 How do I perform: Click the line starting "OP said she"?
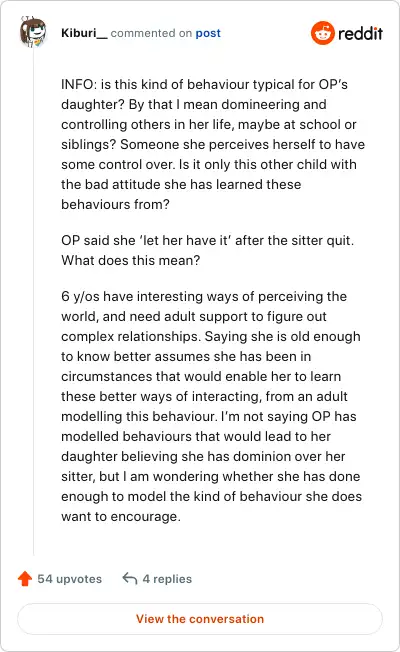[207, 240]
